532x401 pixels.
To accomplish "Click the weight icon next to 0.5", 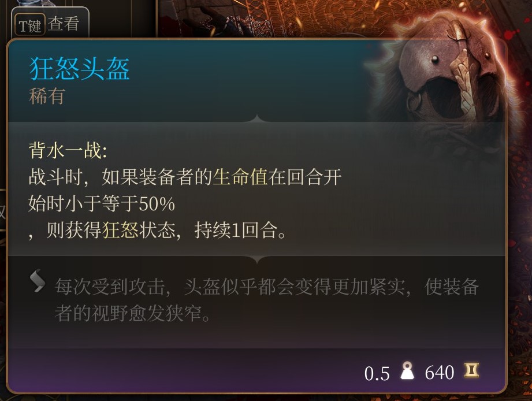I will point(407,371).
